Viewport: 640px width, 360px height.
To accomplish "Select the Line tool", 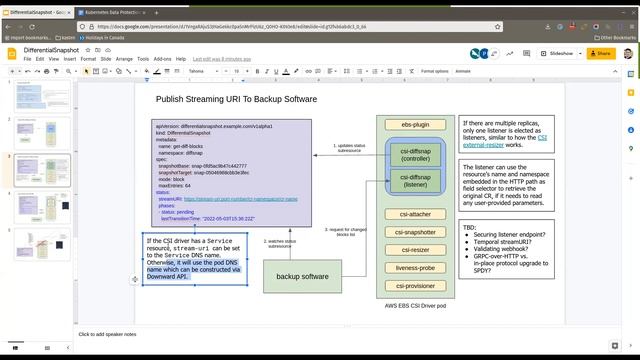I will (x=129, y=71).
